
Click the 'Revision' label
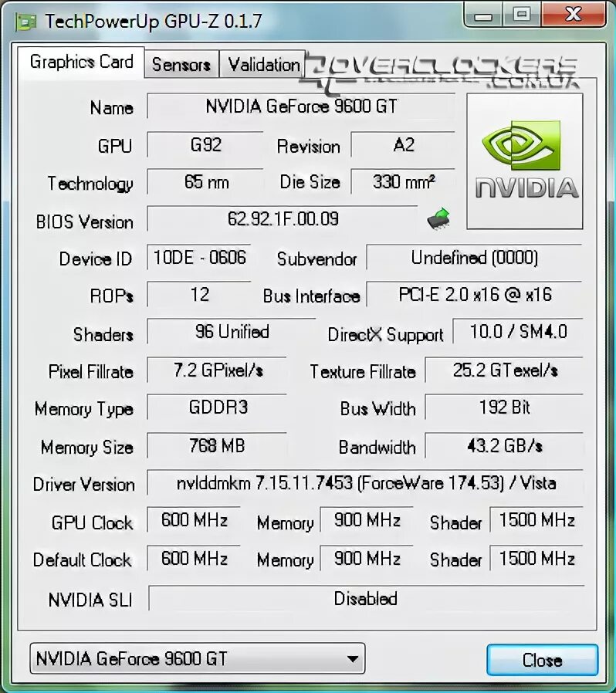point(308,147)
